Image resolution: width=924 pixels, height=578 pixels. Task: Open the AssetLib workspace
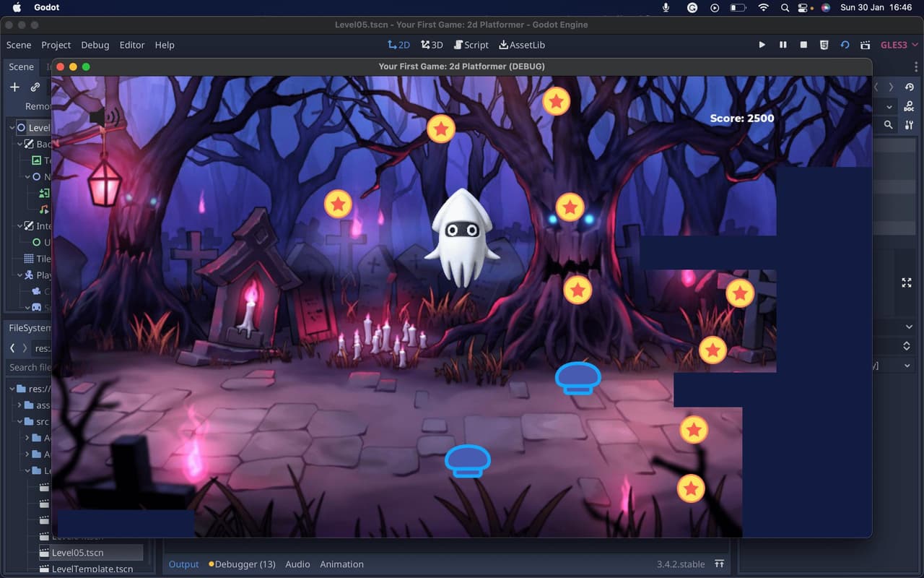click(522, 45)
